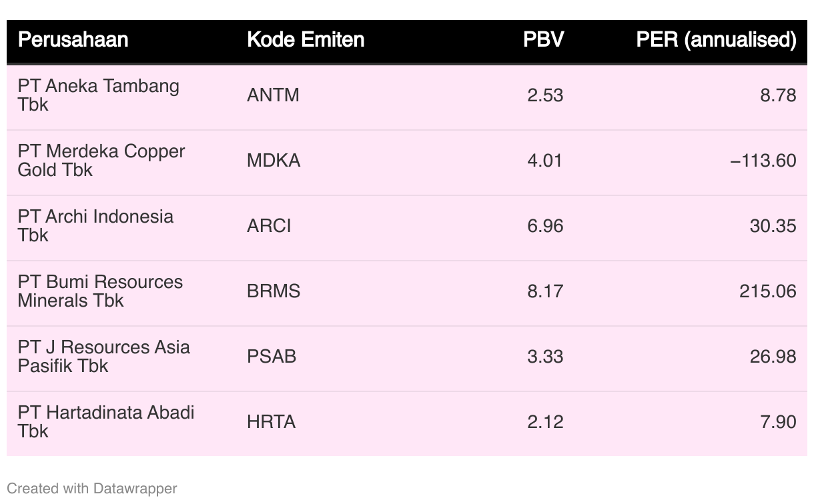Click the Perusahaan column header
Image resolution: width=814 pixels, height=504 pixels.
tap(73, 40)
